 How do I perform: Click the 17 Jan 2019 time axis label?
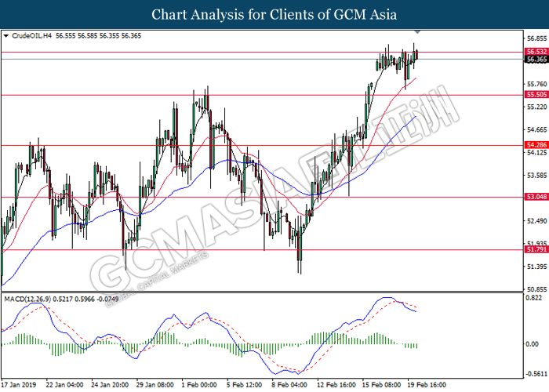(19, 385)
